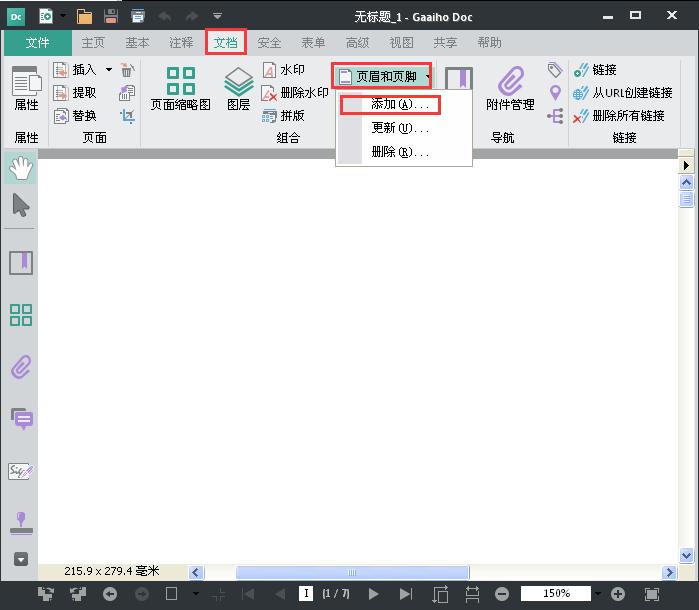Click vertical scrollbar down arrow
The height and width of the screenshot is (610, 699).
point(687,555)
